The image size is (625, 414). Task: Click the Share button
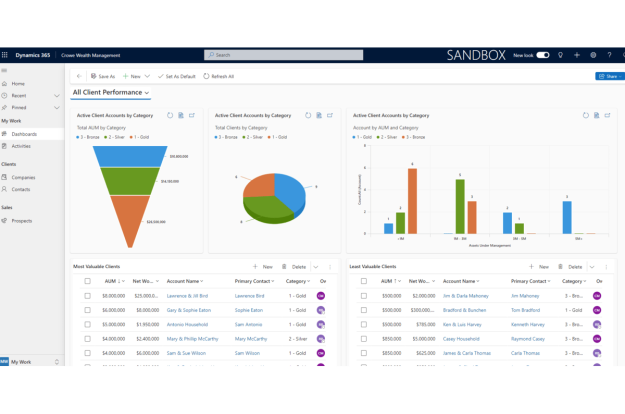click(610, 76)
